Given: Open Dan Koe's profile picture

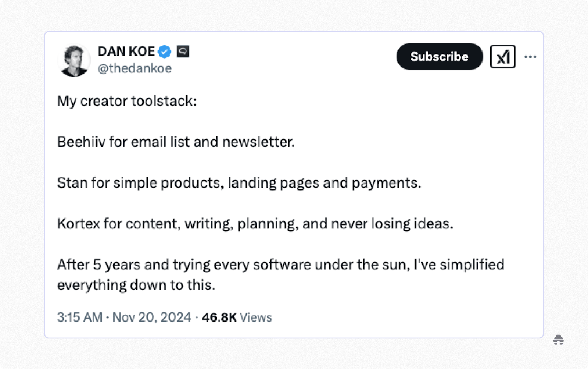Looking at the screenshot, I should tap(74, 60).
